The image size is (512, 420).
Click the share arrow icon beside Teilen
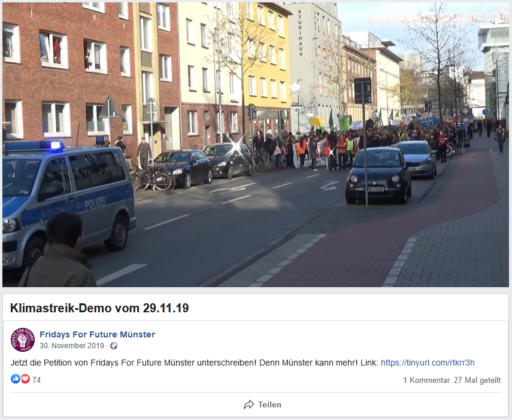pyautogui.click(x=249, y=404)
